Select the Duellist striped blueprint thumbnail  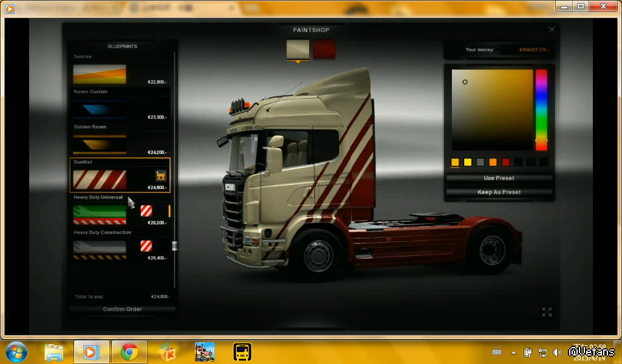click(100, 180)
